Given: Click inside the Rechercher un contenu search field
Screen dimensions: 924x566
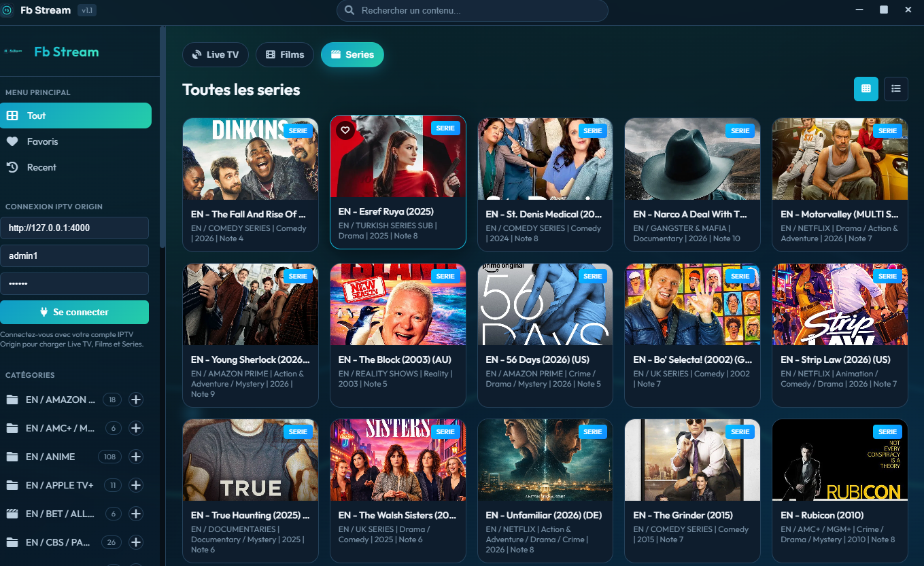Looking at the screenshot, I should pos(472,11).
